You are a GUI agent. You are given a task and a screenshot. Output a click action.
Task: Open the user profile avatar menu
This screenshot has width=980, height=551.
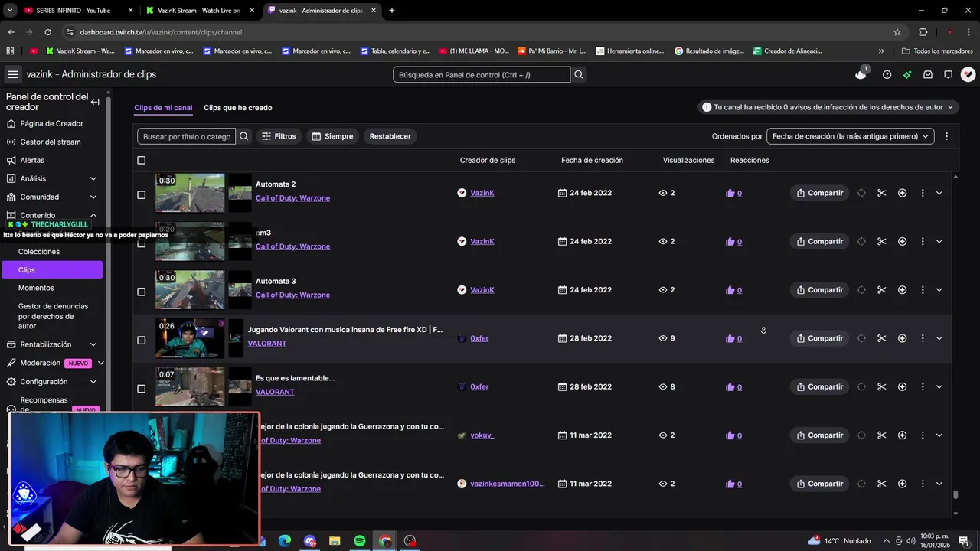[968, 74]
